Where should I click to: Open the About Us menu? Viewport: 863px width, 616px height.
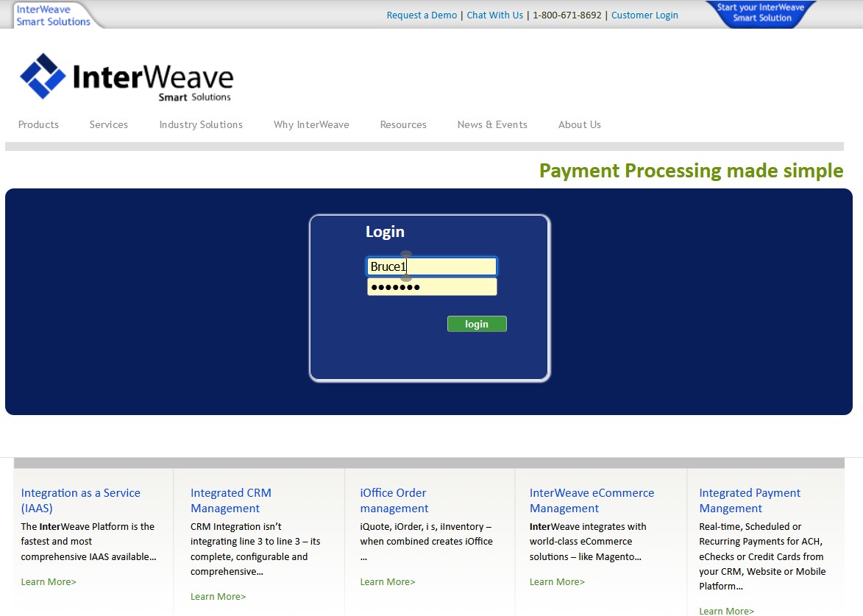[x=579, y=124]
